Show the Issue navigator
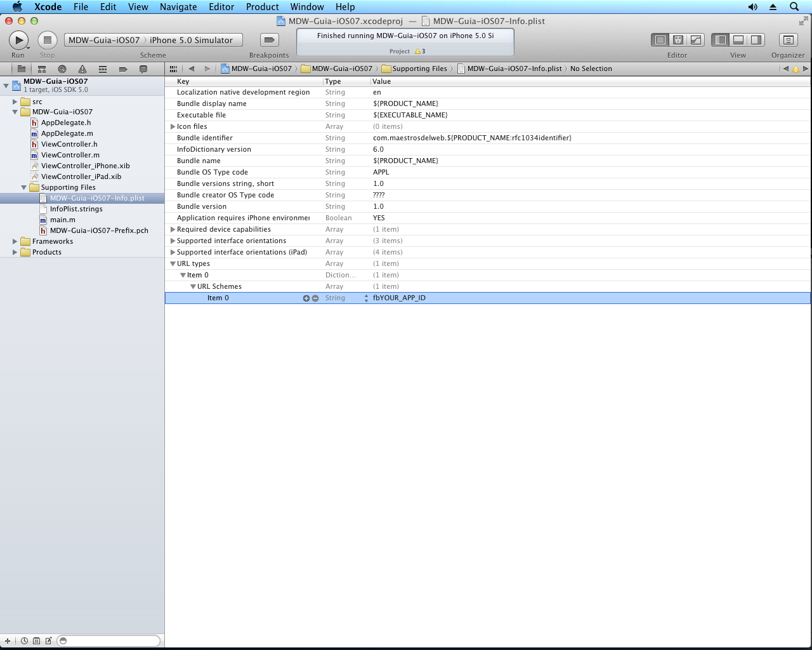Viewport: 812px width, 650px height. coord(82,69)
